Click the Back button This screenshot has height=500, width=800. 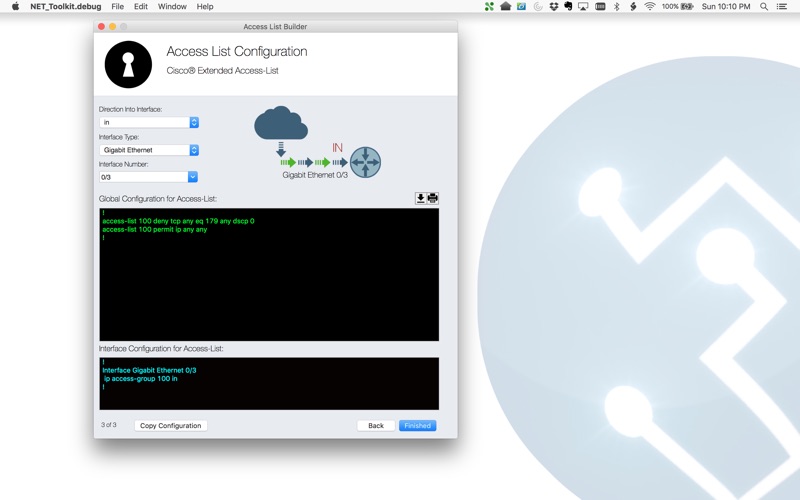pos(376,426)
